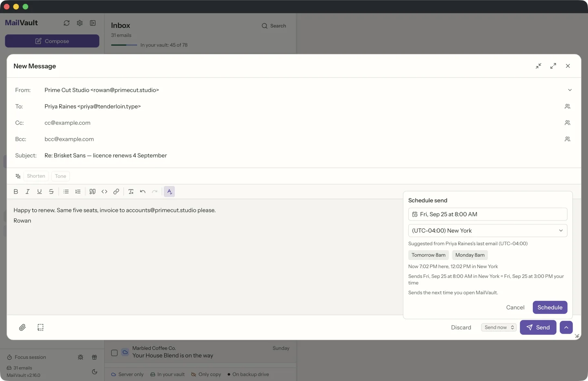Undo the last edit
Screen dimensions: 588x381
coord(143,192)
